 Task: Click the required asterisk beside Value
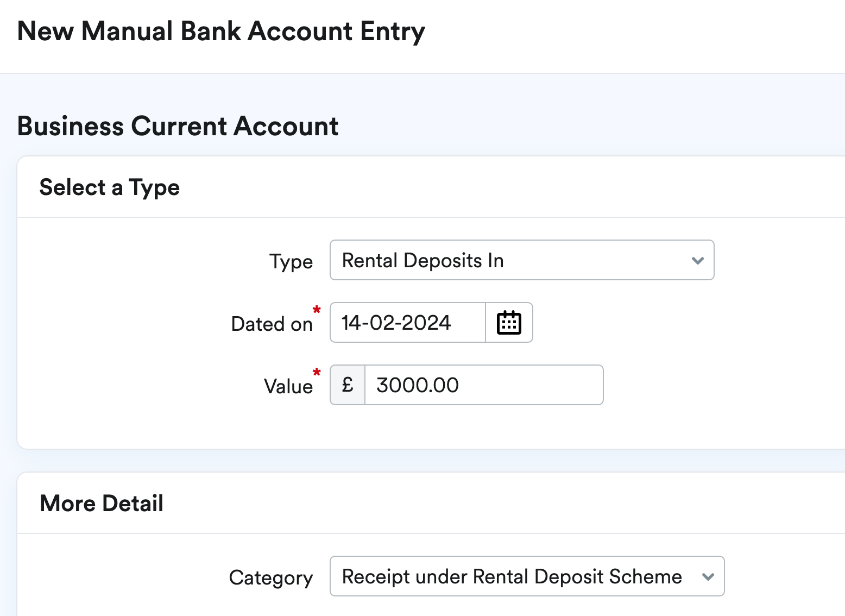[x=317, y=373]
